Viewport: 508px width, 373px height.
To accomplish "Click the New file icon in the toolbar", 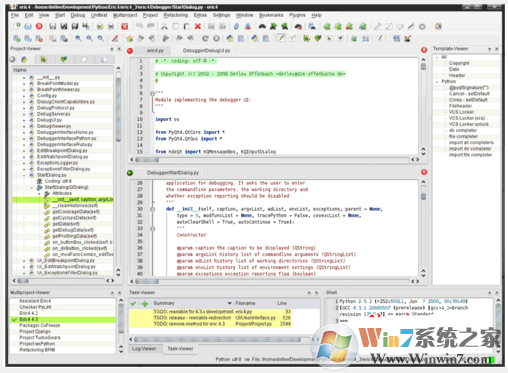I will [x=17, y=26].
